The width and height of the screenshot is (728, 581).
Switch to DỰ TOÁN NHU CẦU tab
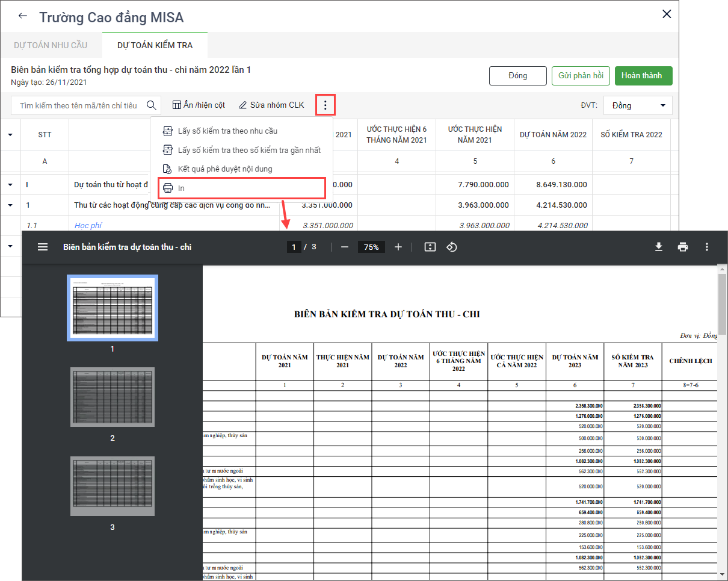pyautogui.click(x=51, y=45)
